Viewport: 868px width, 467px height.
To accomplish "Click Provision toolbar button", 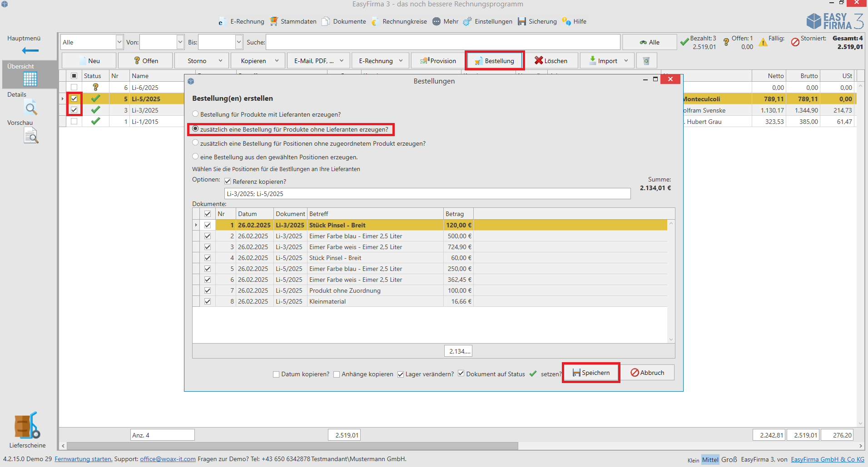I will pyautogui.click(x=438, y=61).
